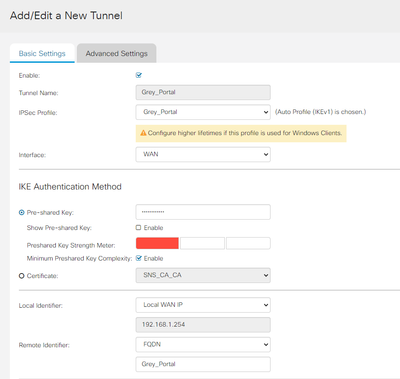
Task: Enable Show Pre-shared Key checkbox
Action: [x=138, y=228]
